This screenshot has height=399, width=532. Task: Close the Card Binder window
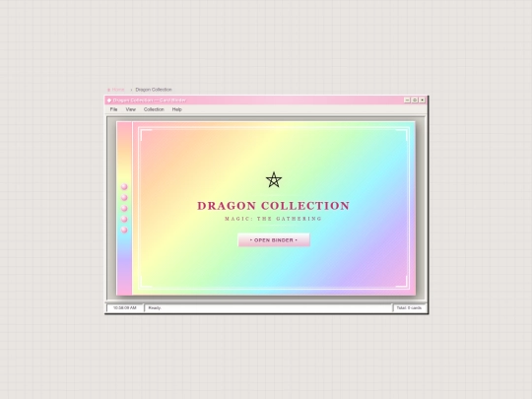[422, 100]
